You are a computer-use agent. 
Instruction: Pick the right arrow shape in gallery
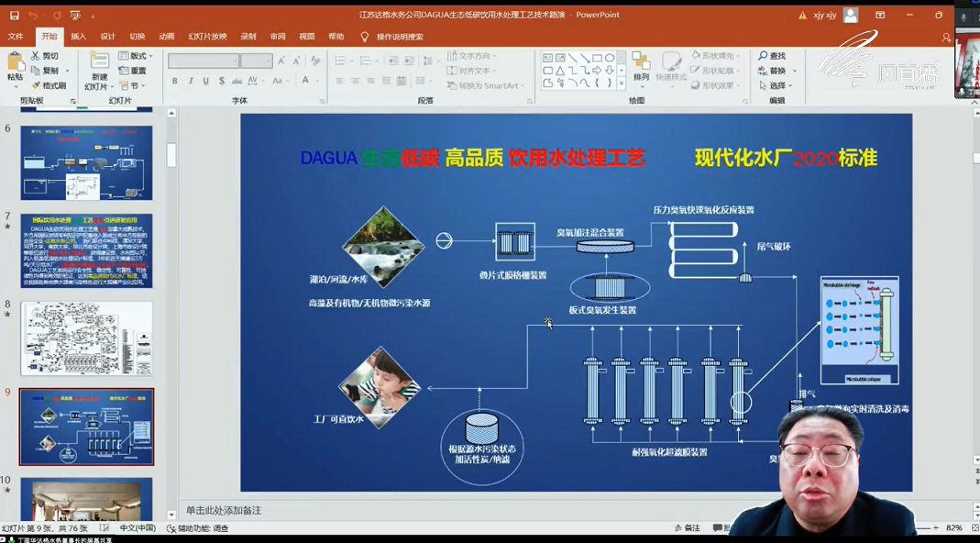pyautogui.click(x=597, y=70)
